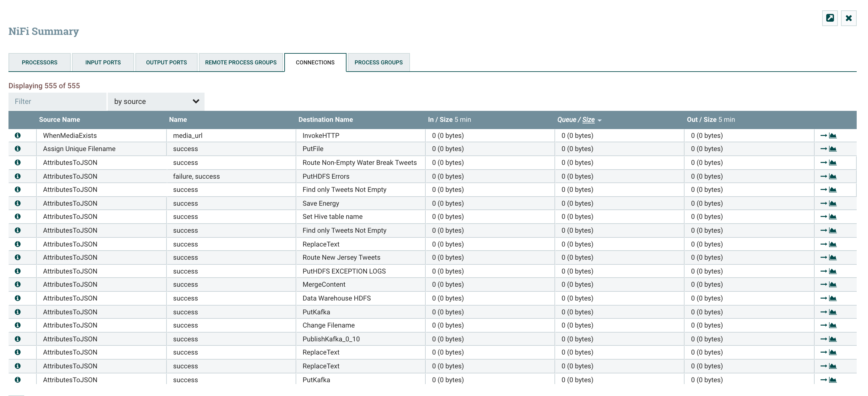Viewport: 868px width, 396px height.
Task: Show status history for Save Energy connection
Action: 833,203
